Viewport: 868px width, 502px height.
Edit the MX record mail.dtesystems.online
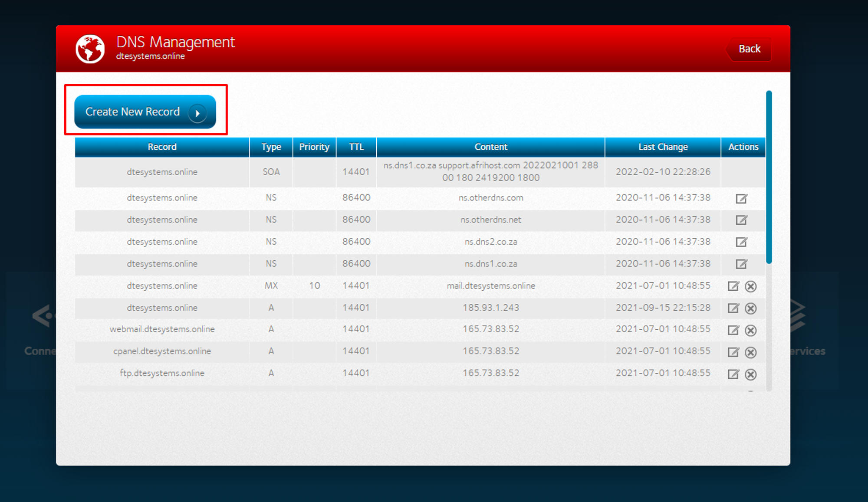pos(733,286)
